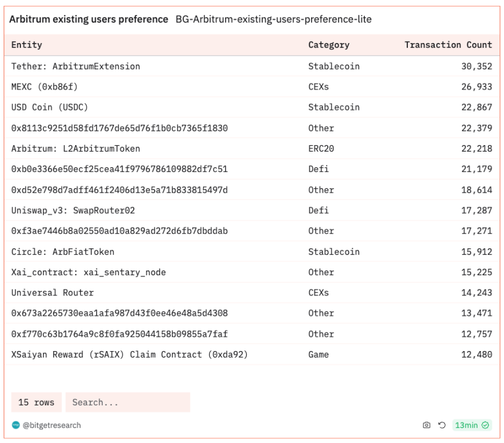Select the MEXC (0xb86f) entity cell
Viewport: 504px width, 443px height.
pyautogui.click(x=45, y=87)
